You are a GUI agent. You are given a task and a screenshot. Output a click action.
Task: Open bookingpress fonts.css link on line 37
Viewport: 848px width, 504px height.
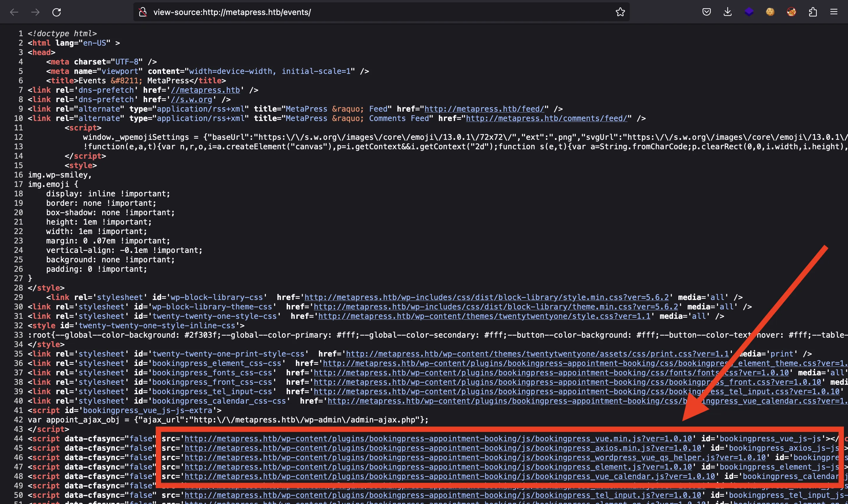[x=551, y=373]
